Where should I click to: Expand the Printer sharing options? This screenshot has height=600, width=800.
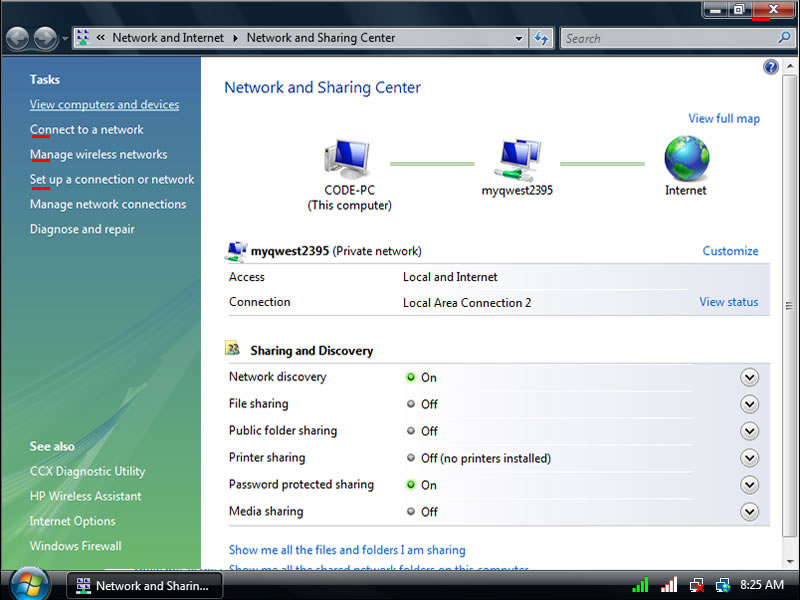(749, 458)
